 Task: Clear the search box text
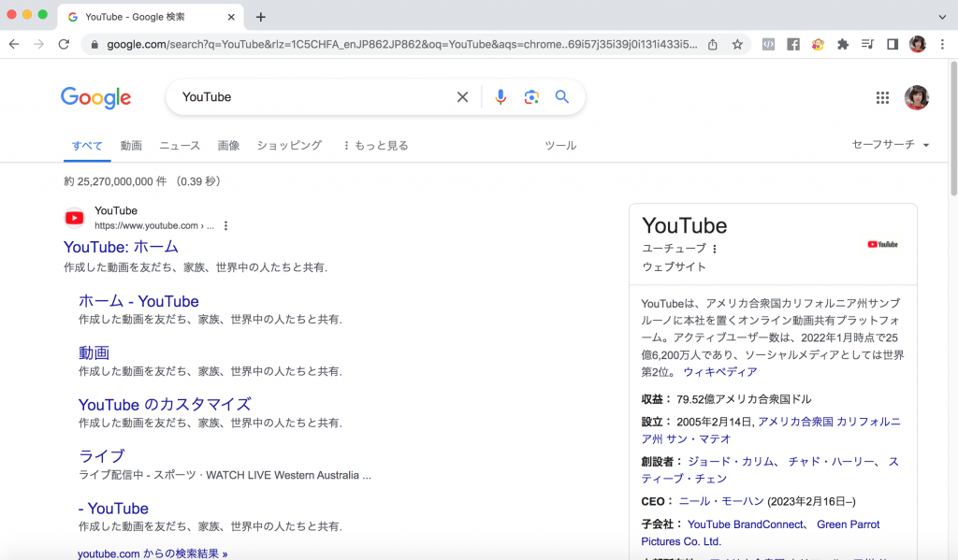462,97
